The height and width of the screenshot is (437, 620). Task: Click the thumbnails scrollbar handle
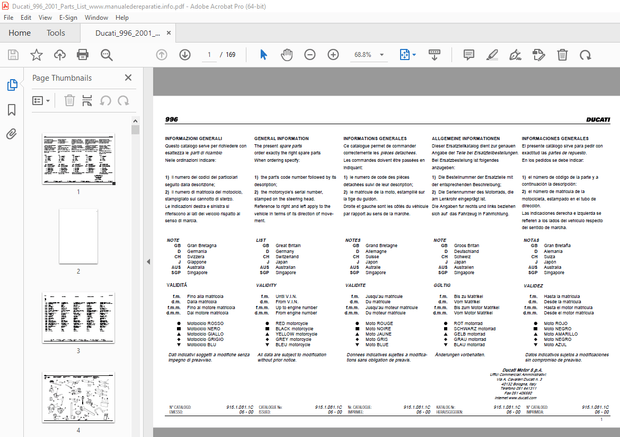pyautogui.click(x=135, y=130)
